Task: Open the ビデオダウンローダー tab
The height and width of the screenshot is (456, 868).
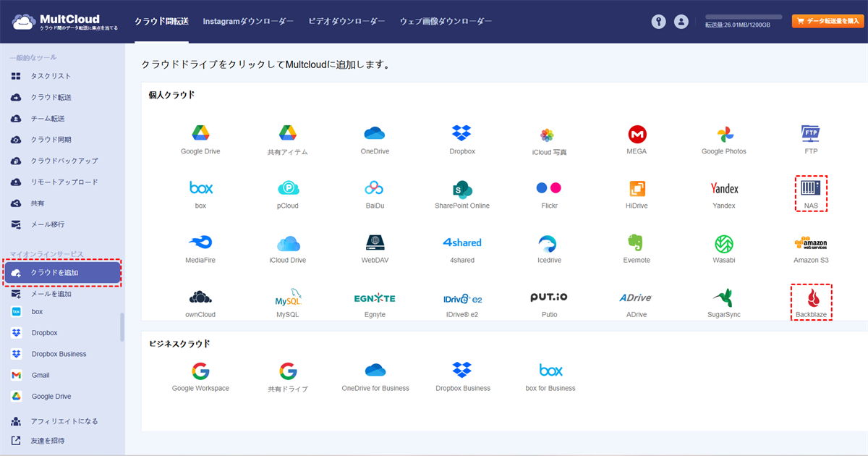Action: (x=346, y=22)
